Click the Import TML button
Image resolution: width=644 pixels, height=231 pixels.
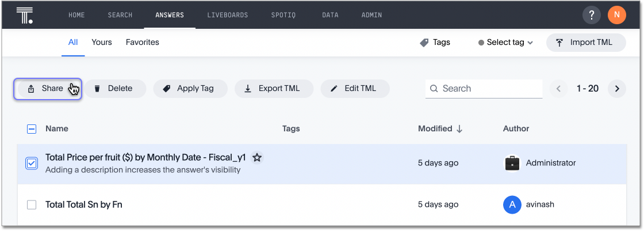point(585,43)
